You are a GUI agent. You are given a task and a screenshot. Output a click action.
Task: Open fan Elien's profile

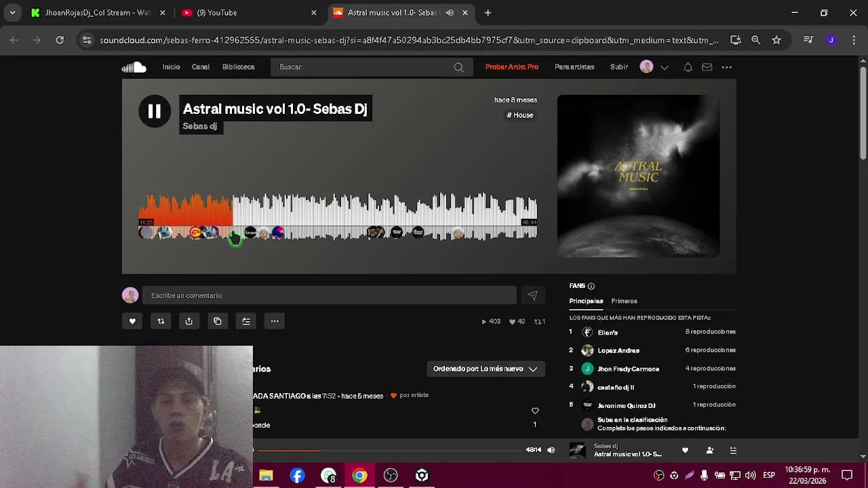608,333
